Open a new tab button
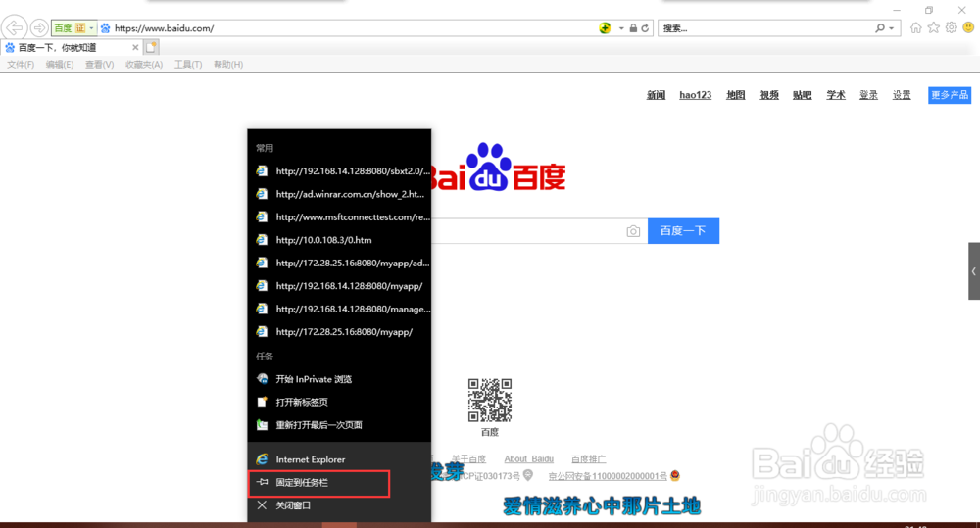 (x=151, y=47)
